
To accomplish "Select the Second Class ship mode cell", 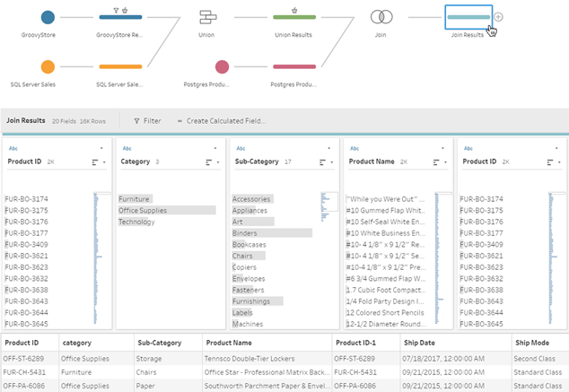I will click(535, 359).
